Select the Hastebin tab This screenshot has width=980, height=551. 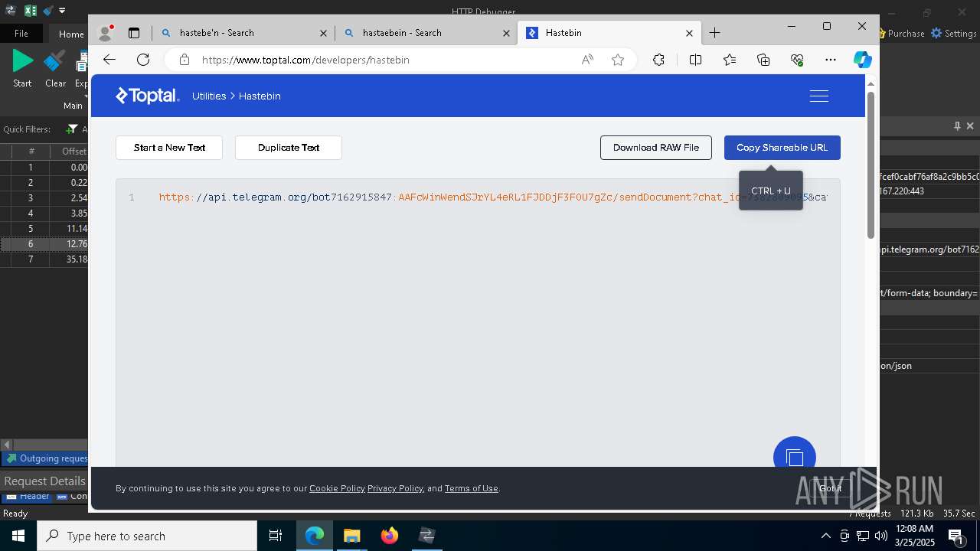[x=609, y=33]
